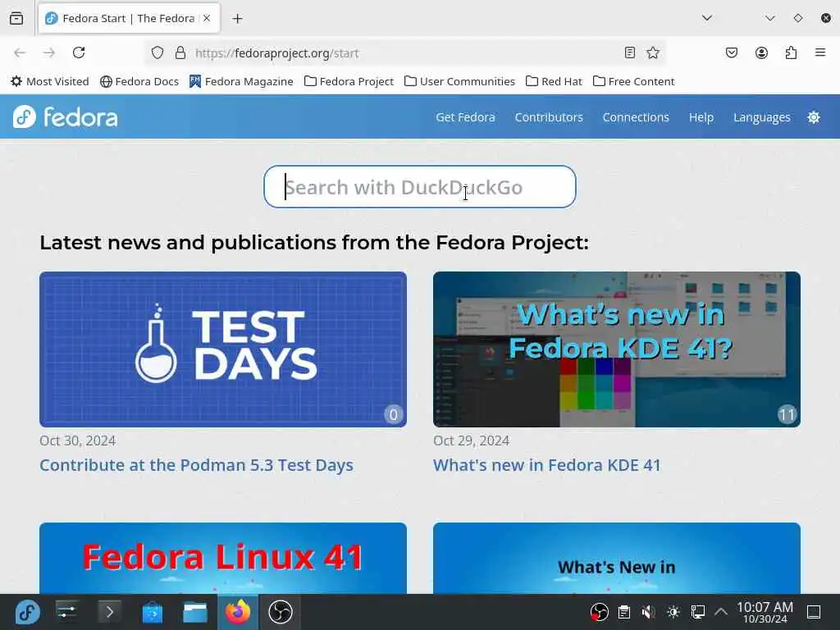The width and height of the screenshot is (840, 630).
Task: Open the screen brightness tray icon
Action: pyautogui.click(x=673, y=612)
